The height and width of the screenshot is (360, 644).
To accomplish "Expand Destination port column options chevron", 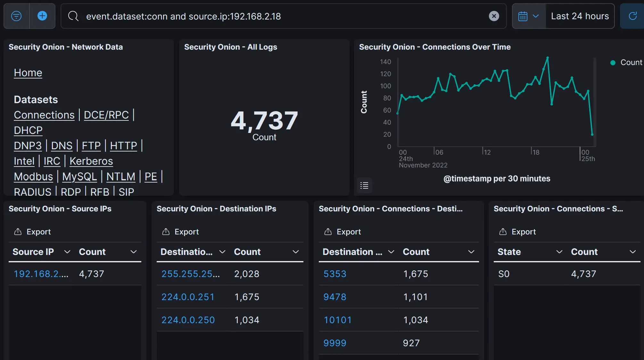I will click(391, 252).
